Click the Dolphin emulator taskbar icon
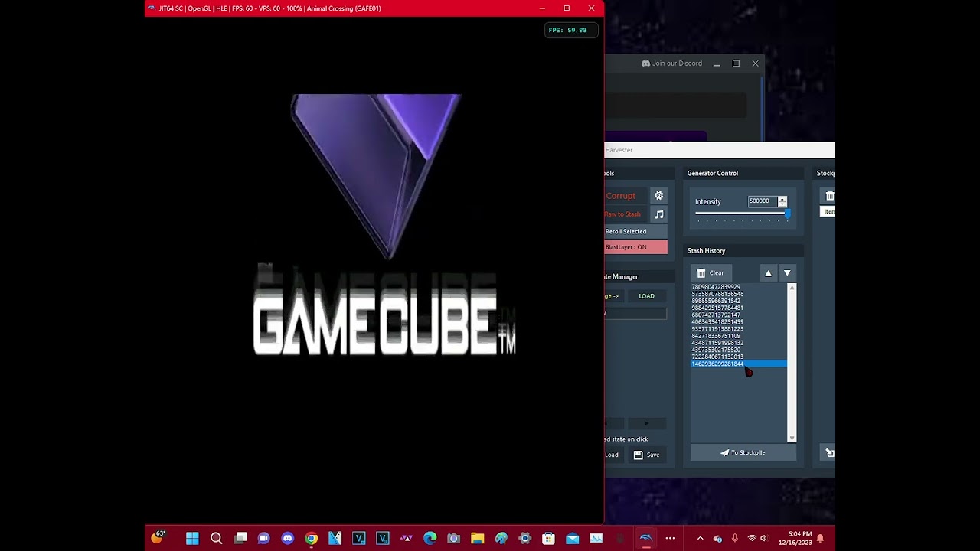The width and height of the screenshot is (980, 551). (645, 539)
